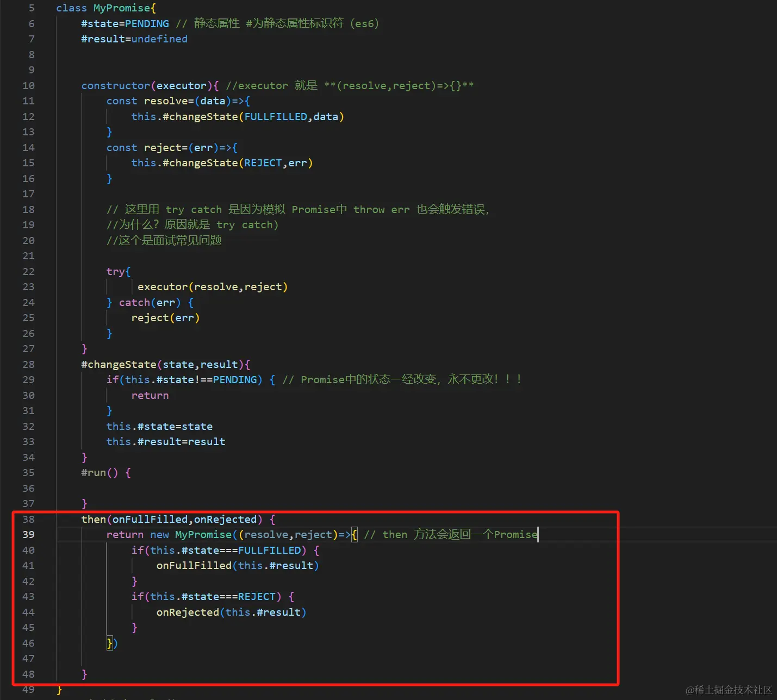Click reject(err) call on line 25
The height and width of the screenshot is (700, 777).
coord(166,318)
